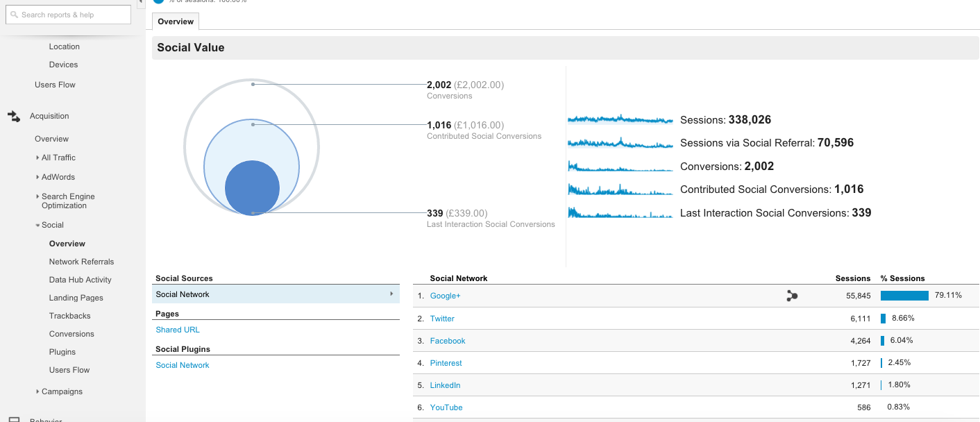Open Social Plugins report in sidebar
Viewport: 980px width, 422px height.
(62, 352)
